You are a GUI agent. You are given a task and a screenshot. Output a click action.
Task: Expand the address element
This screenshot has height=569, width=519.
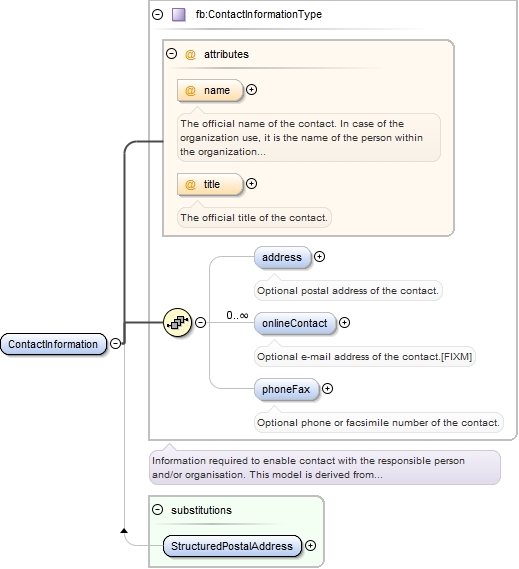tap(319, 257)
